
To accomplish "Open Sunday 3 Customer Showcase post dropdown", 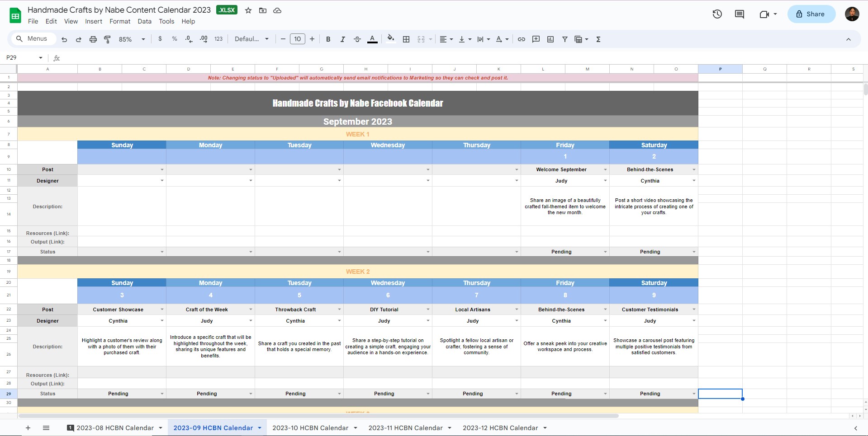I will coord(162,310).
